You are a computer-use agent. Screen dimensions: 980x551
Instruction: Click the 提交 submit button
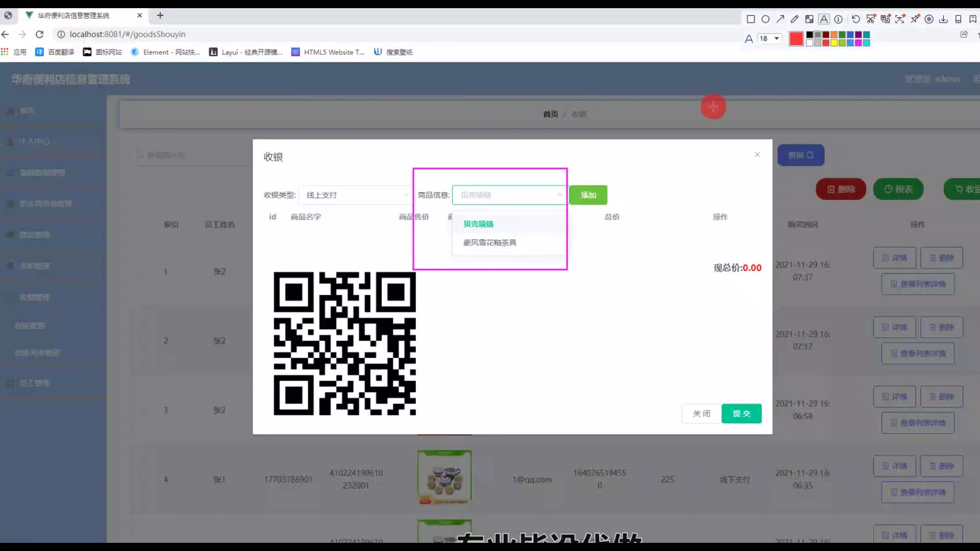click(741, 414)
